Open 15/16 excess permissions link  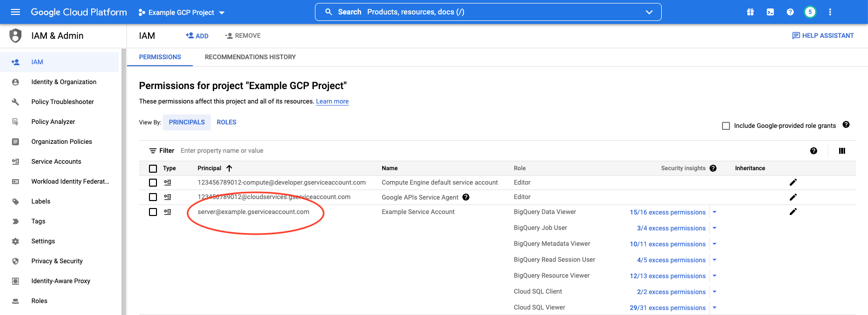point(668,212)
